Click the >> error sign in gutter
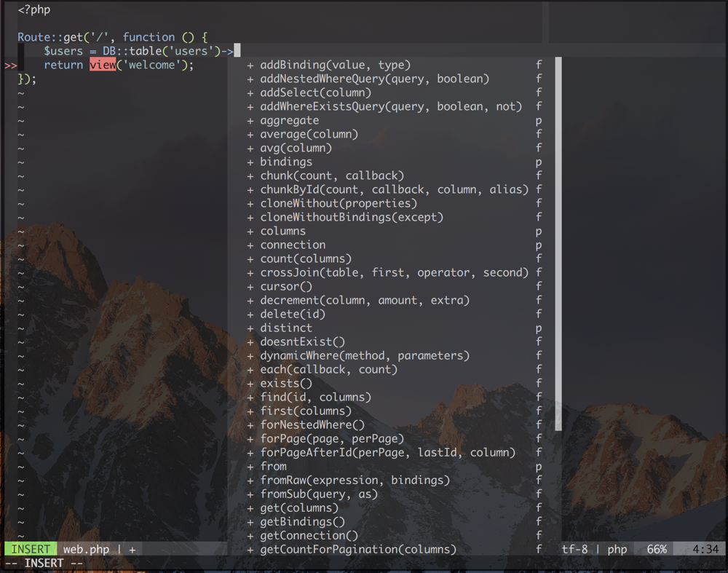This screenshot has height=573, width=728. click(x=11, y=66)
